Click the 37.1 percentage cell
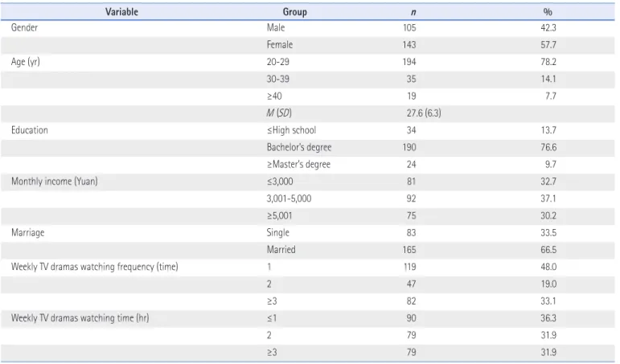 [x=548, y=198]
